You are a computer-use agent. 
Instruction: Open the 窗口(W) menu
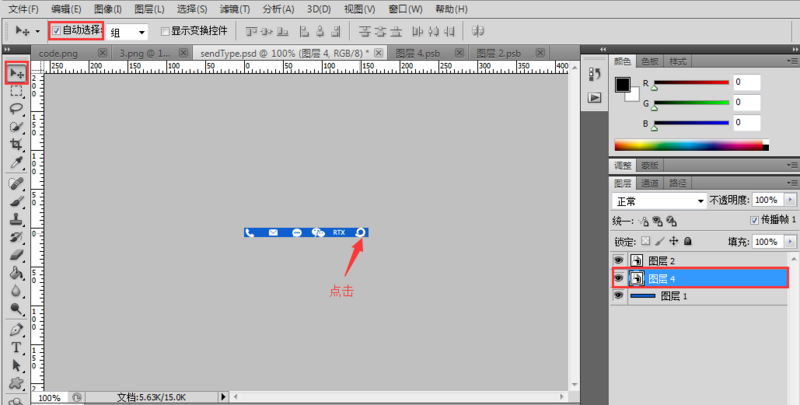(x=405, y=9)
